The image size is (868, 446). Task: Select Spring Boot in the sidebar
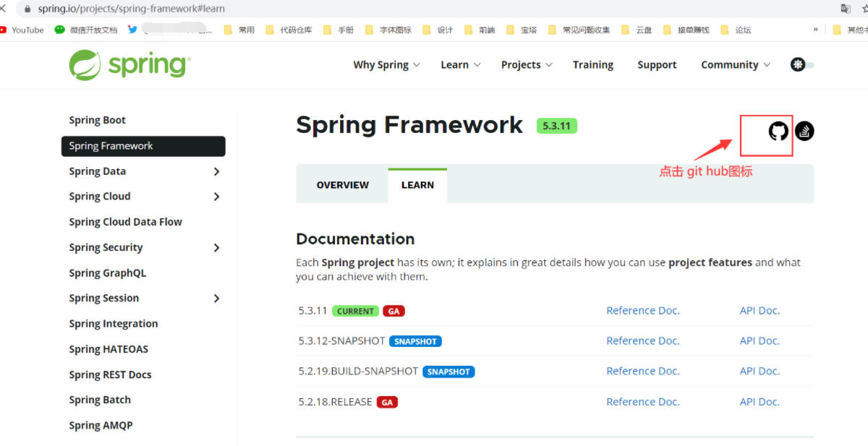pyautogui.click(x=98, y=120)
